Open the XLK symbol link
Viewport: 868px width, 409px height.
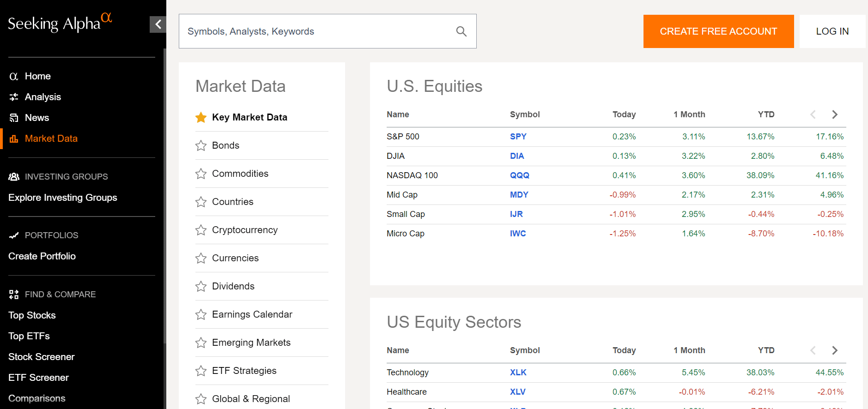518,373
